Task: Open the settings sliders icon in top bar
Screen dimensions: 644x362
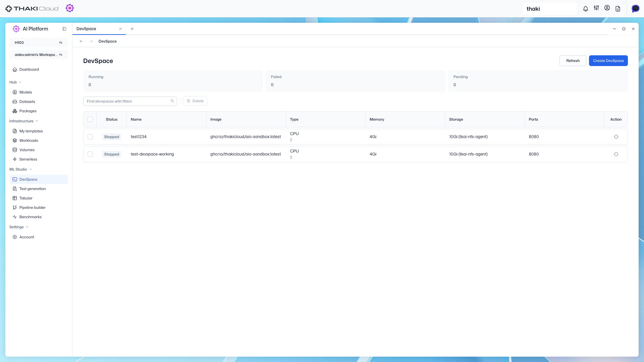Action: click(596, 8)
